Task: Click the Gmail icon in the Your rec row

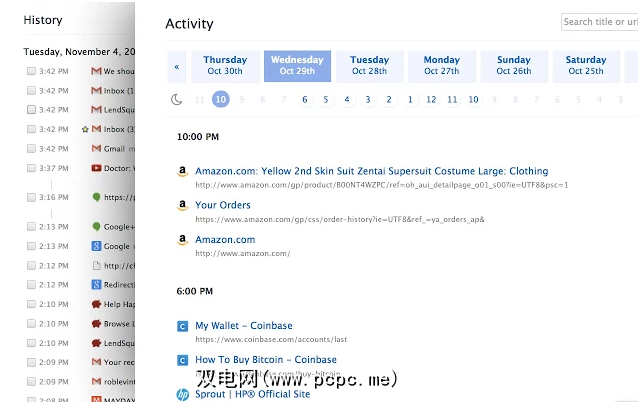Action: (96, 362)
